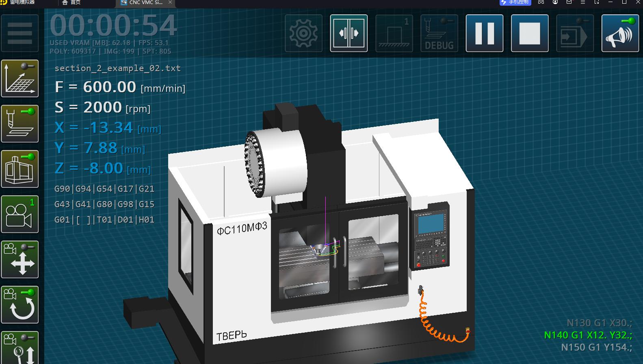Image resolution: width=643 pixels, height=364 pixels.
Task: Toggle the coordinate grid axes display
Action: click(20, 78)
